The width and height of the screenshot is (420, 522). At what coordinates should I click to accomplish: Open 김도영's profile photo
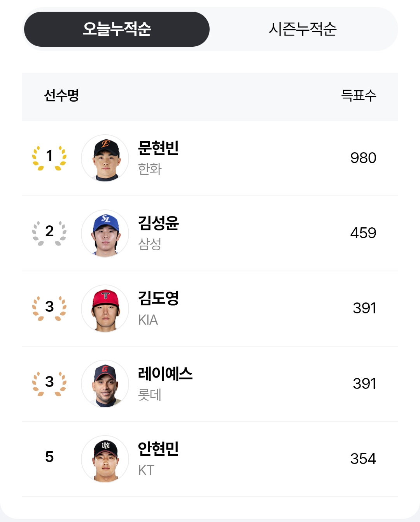click(x=105, y=308)
